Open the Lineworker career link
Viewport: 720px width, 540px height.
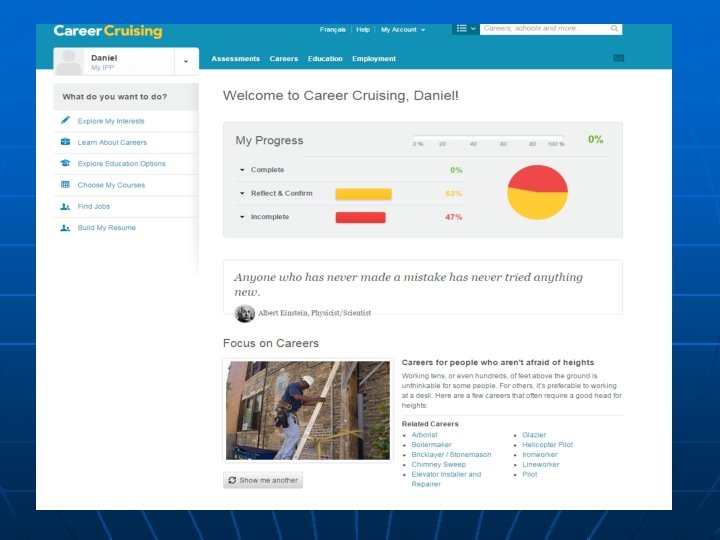pyautogui.click(x=540, y=464)
